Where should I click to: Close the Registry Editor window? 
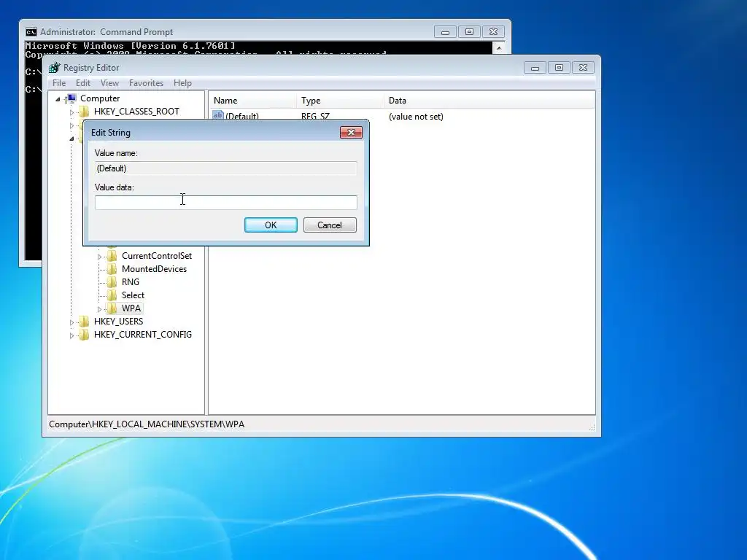(583, 68)
